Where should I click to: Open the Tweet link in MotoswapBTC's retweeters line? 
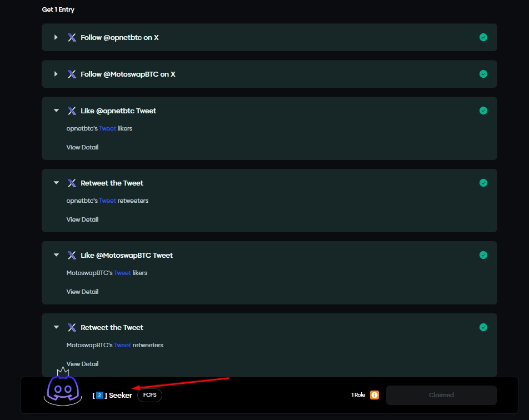click(x=122, y=345)
